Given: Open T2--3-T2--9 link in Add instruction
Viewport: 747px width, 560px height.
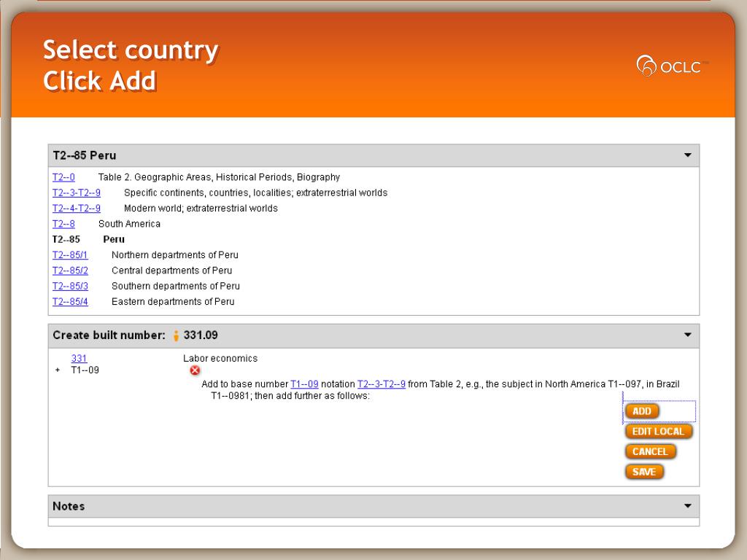Looking at the screenshot, I should pyautogui.click(x=381, y=384).
